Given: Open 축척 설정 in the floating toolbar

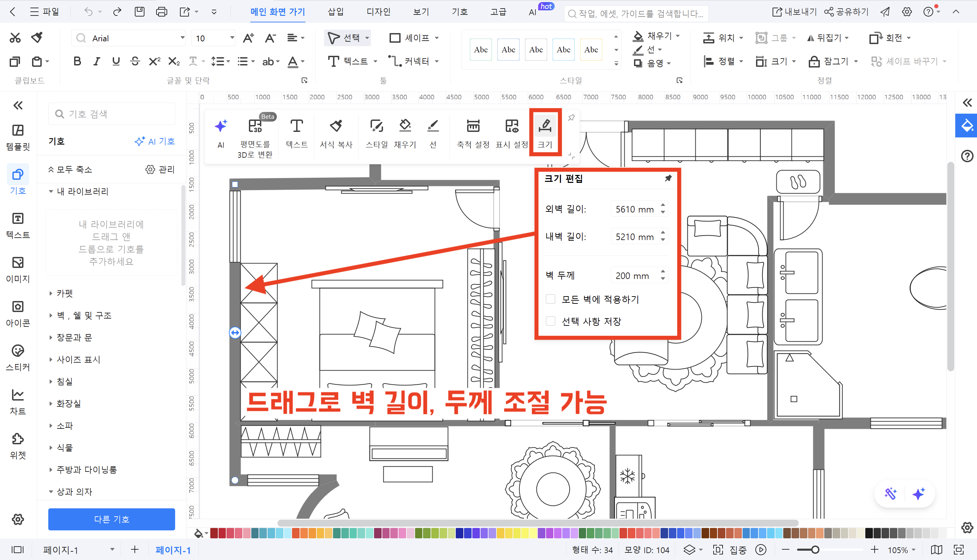Looking at the screenshot, I should coord(473,134).
